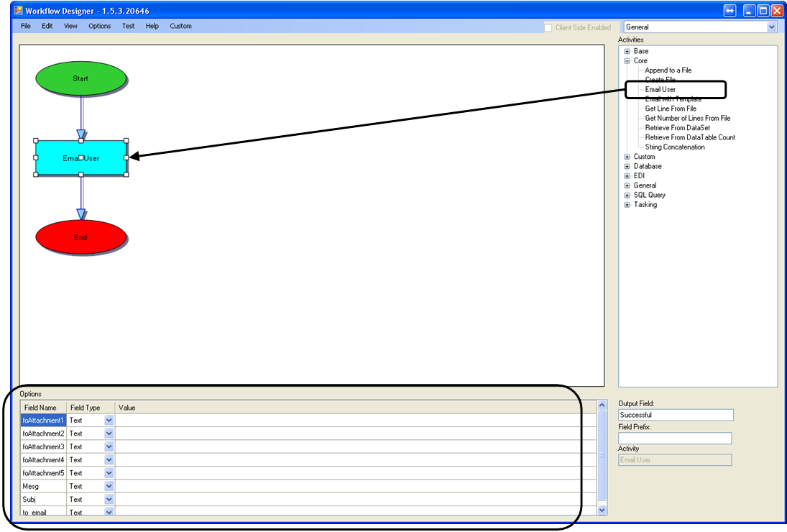The height and width of the screenshot is (532, 787).
Task: Open the View menu
Action: point(70,26)
